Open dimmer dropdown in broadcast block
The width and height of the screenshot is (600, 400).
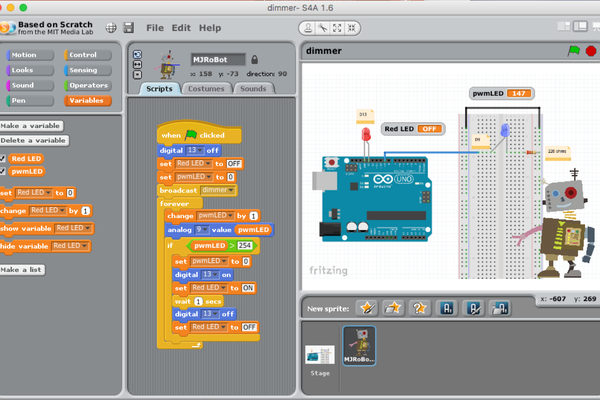(x=217, y=190)
